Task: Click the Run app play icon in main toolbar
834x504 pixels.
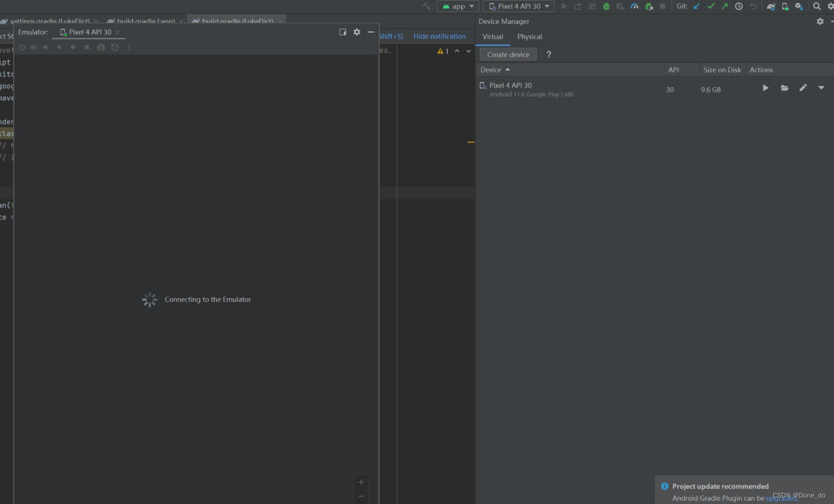Action: (564, 6)
